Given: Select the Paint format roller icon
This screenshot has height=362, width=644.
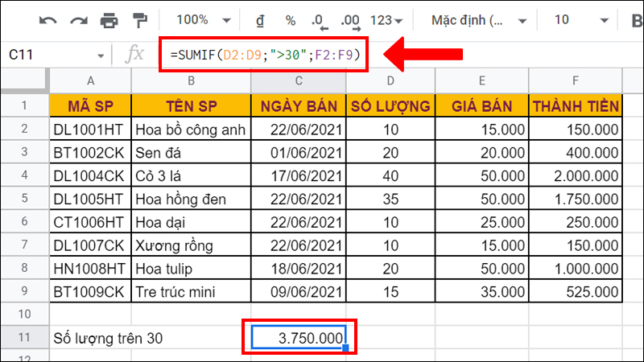Looking at the screenshot, I should click(139, 20).
